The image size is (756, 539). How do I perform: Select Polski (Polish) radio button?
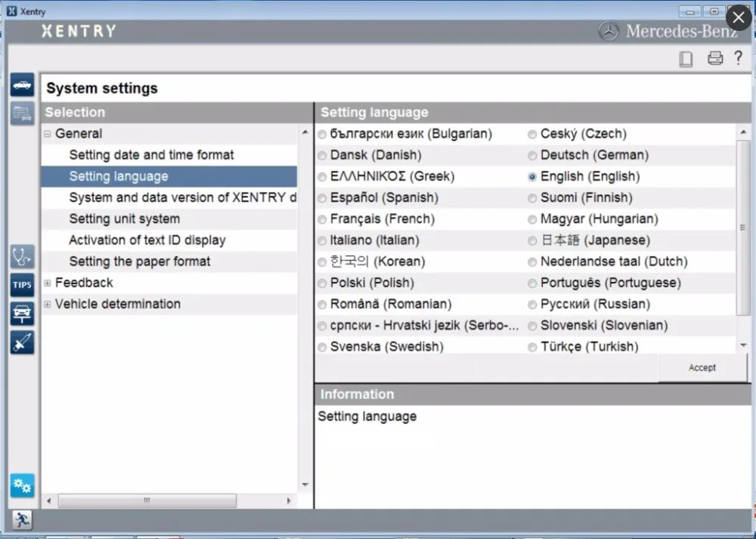[322, 283]
